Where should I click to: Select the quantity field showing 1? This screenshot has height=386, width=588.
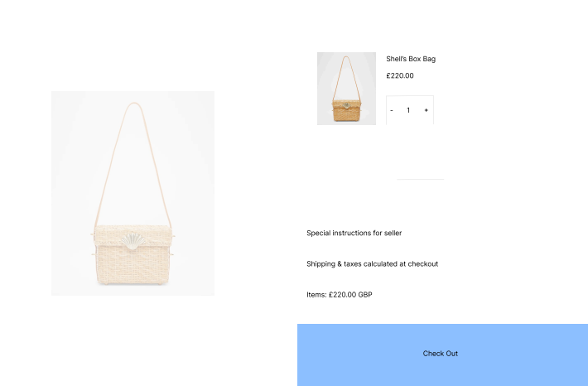tap(408, 110)
